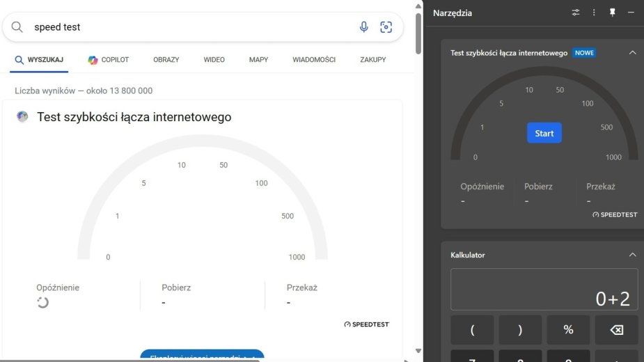Click the calculator display showing 0+2
The image size is (644, 362).
pos(544,290)
